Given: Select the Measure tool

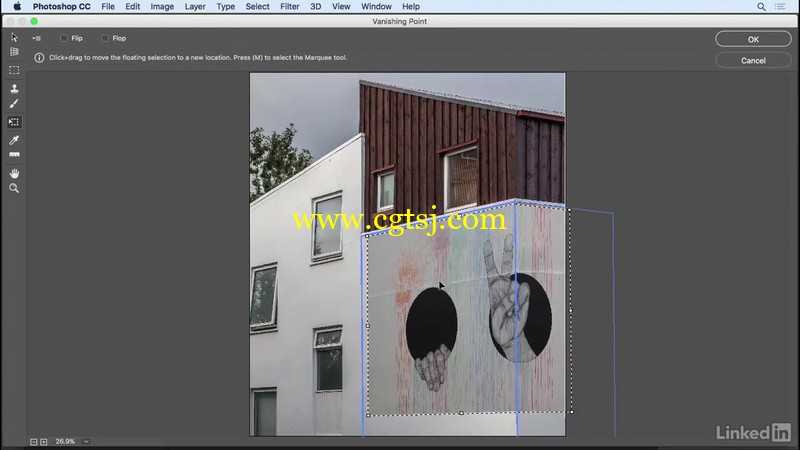Looking at the screenshot, I should pos(14,155).
